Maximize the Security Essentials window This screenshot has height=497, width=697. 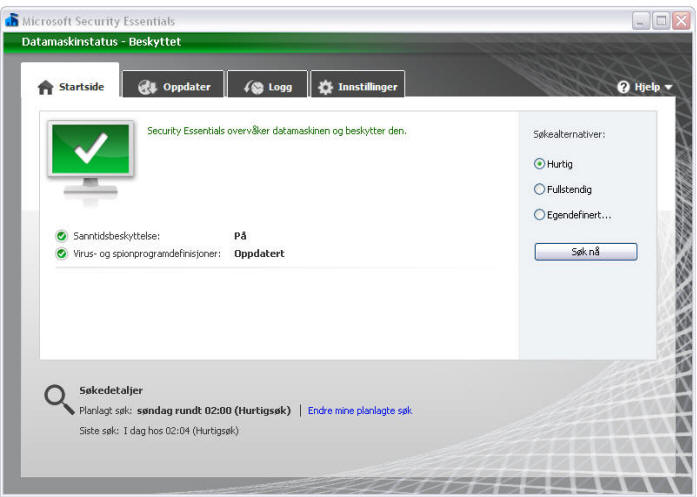(x=661, y=21)
